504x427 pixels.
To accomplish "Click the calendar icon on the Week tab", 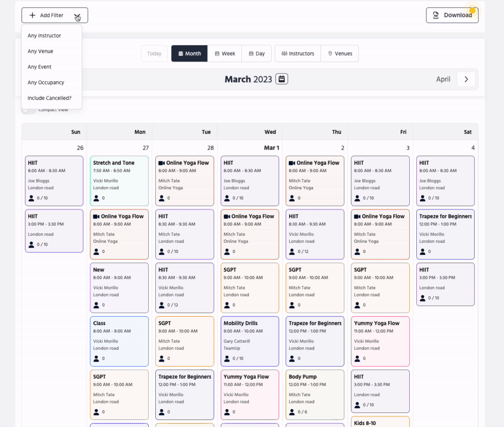I will (x=217, y=53).
